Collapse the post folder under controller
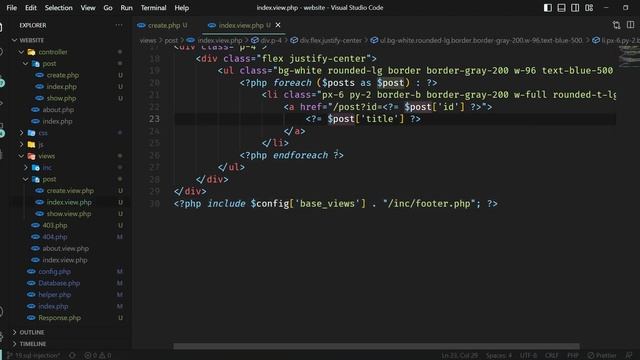 [26, 64]
